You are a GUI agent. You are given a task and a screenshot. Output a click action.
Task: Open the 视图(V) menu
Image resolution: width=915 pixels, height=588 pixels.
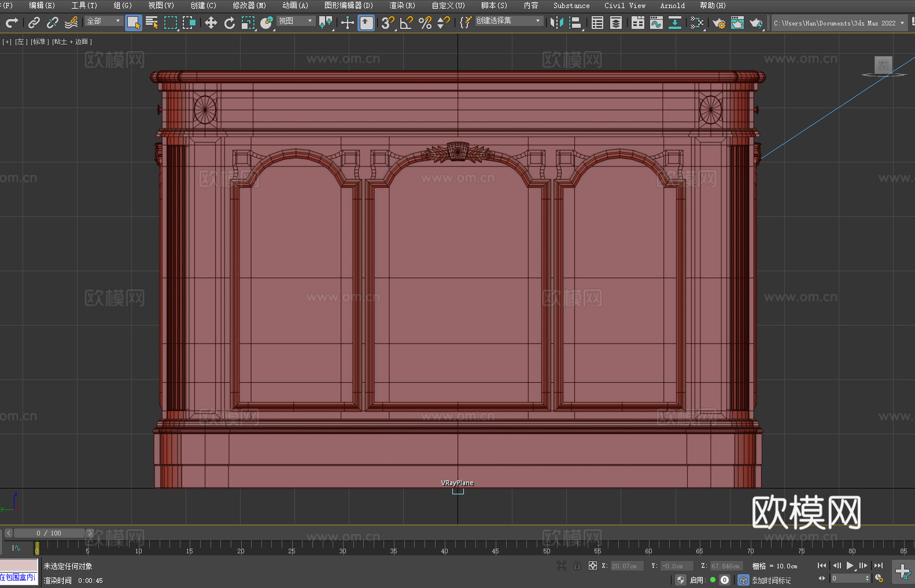pos(161,5)
